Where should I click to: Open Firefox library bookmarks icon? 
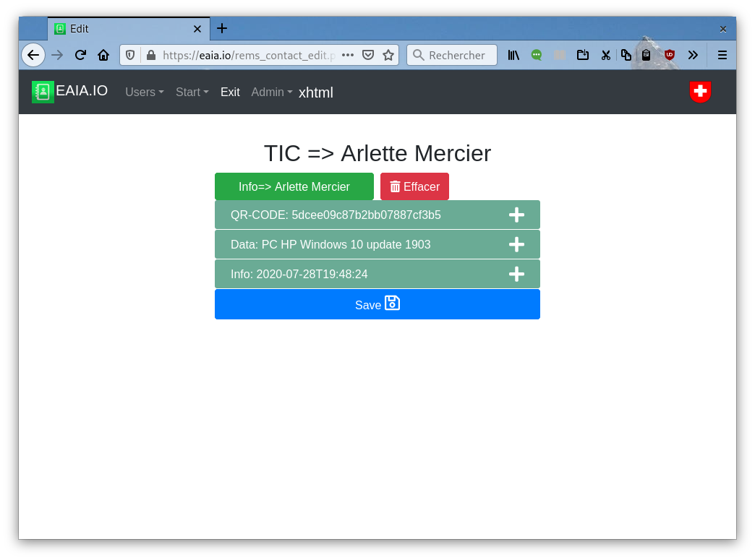(513, 55)
